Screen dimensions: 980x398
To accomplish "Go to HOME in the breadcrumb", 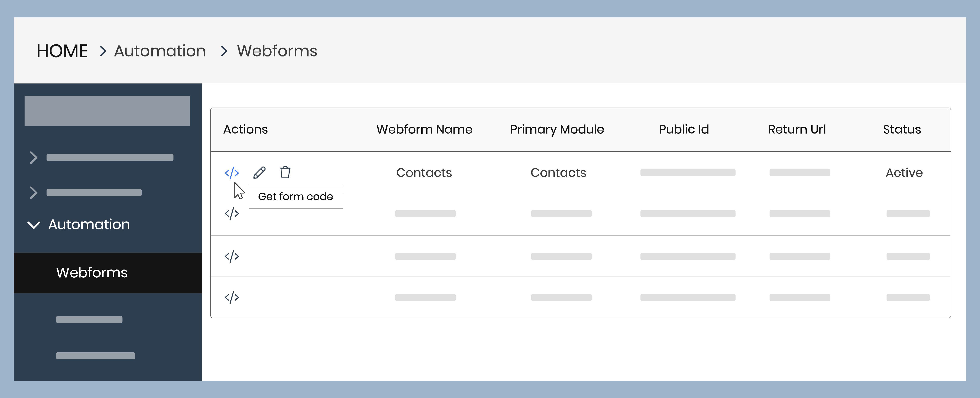I will pos(62,51).
